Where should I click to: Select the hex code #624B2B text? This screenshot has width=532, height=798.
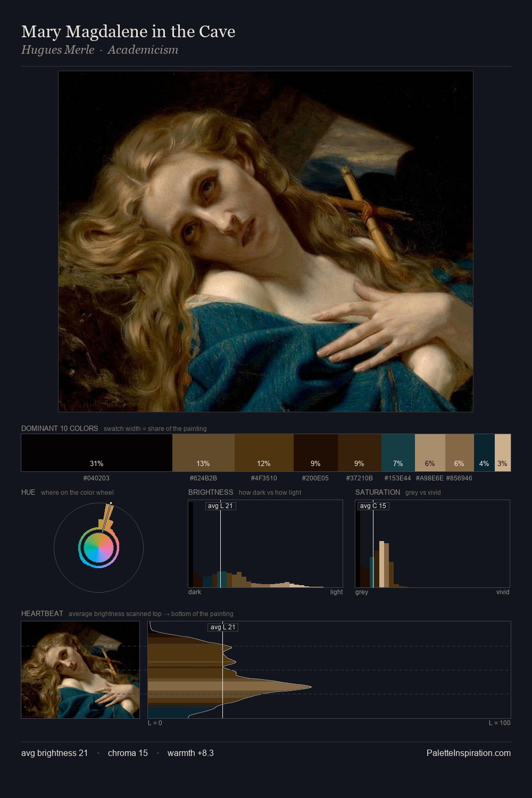tap(203, 478)
